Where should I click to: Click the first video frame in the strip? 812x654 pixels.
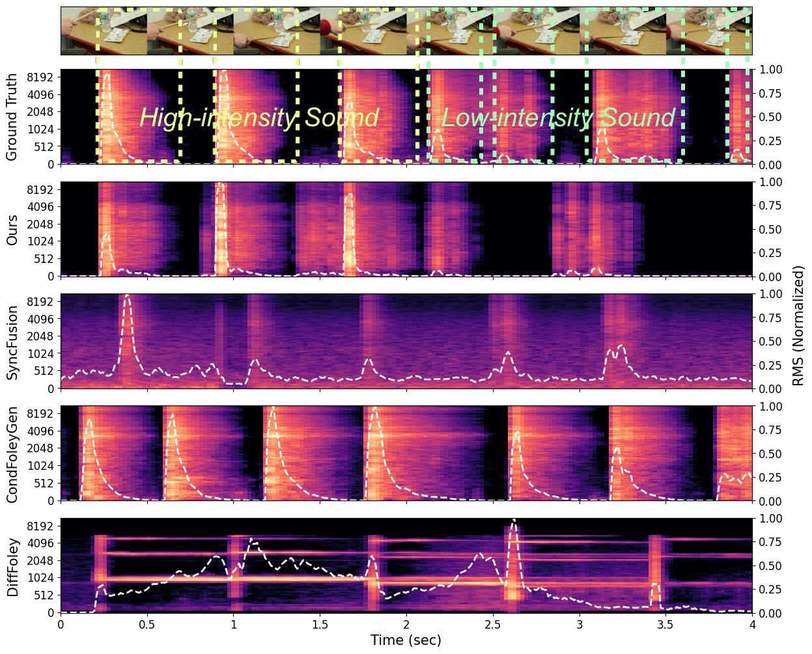[x=104, y=31]
